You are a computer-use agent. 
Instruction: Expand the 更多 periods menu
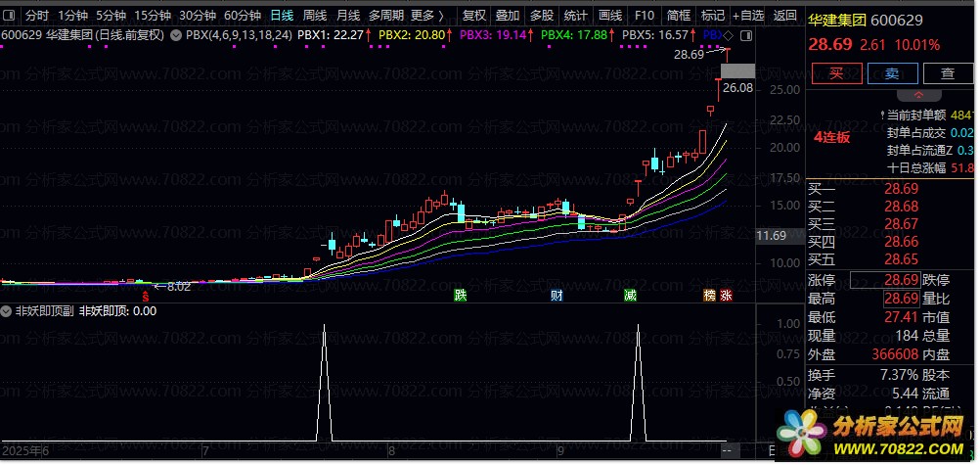(x=427, y=16)
